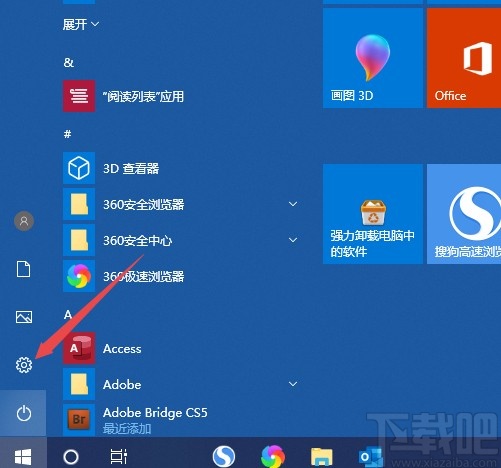Viewport: 501px width, 468px height.
Task: Launch 3D 查看器 from the app list
Action: pyautogui.click(x=131, y=168)
